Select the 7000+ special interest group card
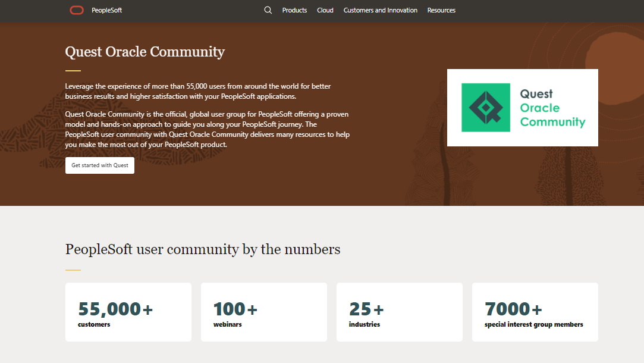This screenshot has width=644, height=363. click(535, 312)
